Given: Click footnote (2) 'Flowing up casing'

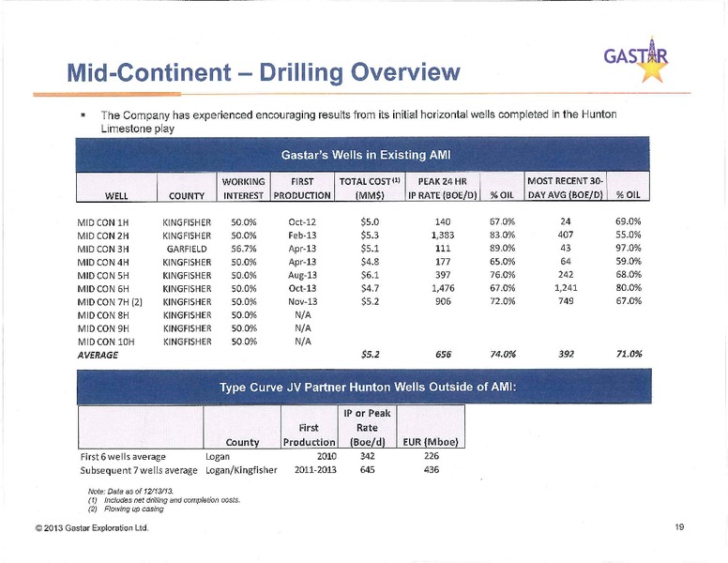Looking at the screenshot, I should click(x=126, y=510).
